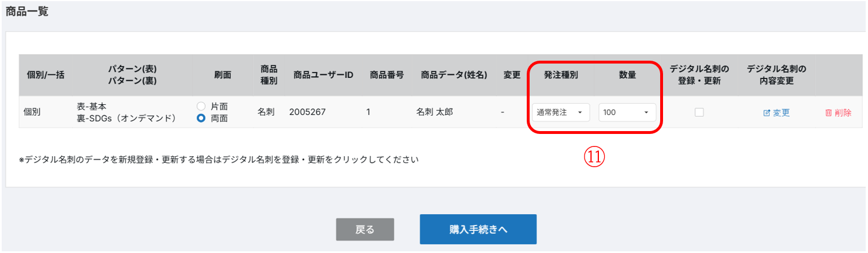Click the arrow on the 100 quantity box

click(x=646, y=113)
